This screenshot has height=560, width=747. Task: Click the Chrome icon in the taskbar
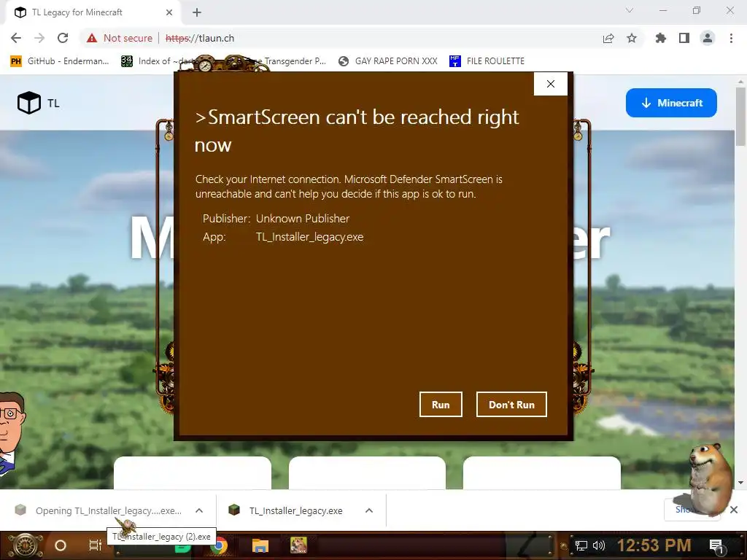[219, 546]
